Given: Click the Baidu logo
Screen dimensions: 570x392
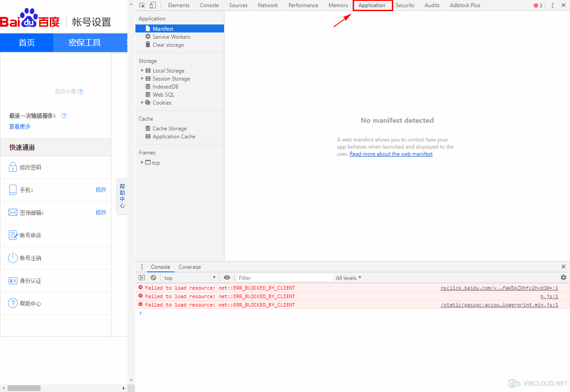Looking at the screenshot, I should 30,19.
